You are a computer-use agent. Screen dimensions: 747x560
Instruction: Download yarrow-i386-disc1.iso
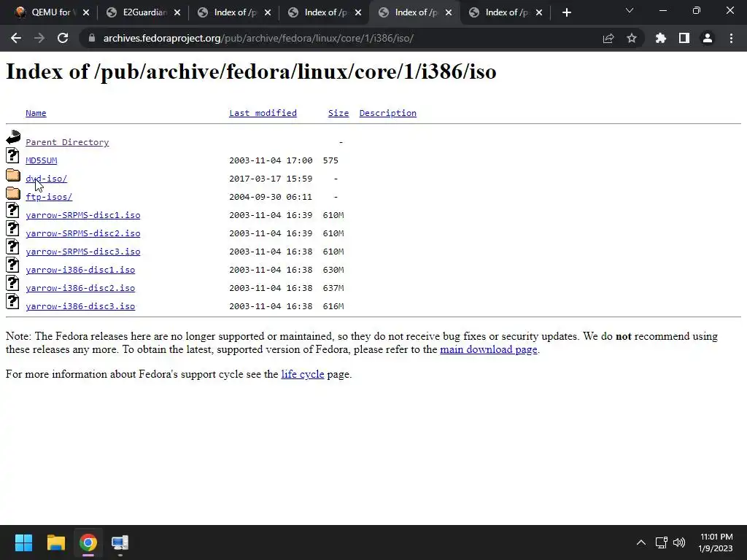(80, 270)
